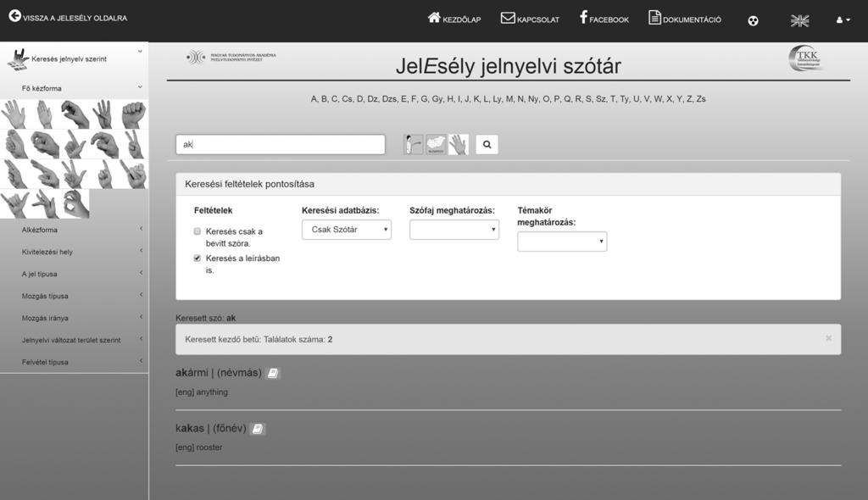The height and width of the screenshot is (500, 868).
Task: Open the accessibility contrast circle icon
Action: (x=753, y=21)
